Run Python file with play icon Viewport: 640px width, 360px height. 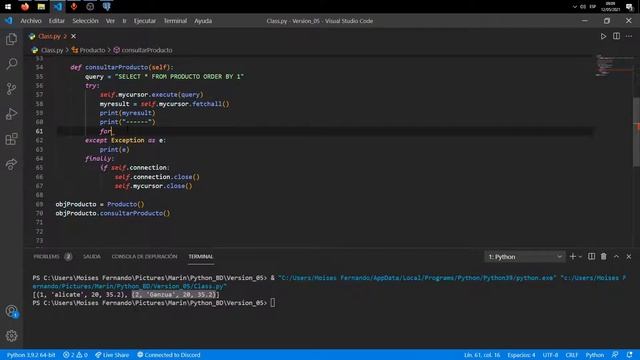tap(603, 36)
